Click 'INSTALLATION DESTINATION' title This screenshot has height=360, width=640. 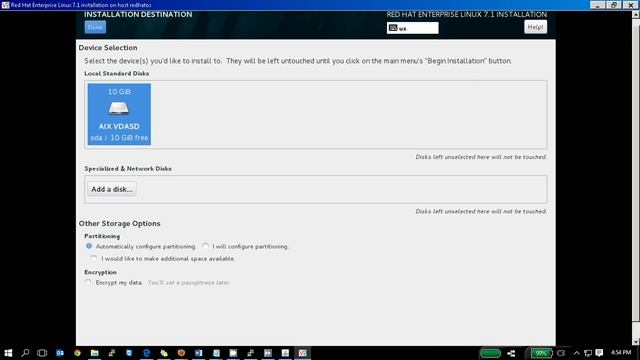pos(138,14)
